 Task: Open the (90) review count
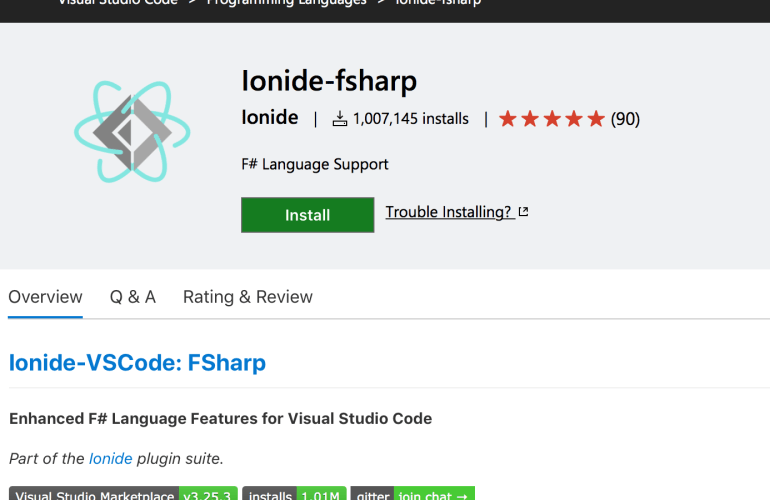point(625,119)
